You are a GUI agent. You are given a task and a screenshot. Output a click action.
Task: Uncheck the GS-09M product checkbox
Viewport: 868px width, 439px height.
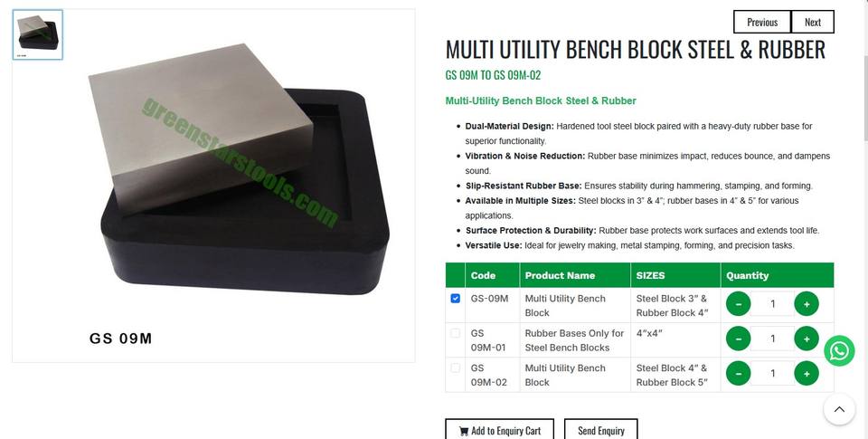pyautogui.click(x=455, y=298)
